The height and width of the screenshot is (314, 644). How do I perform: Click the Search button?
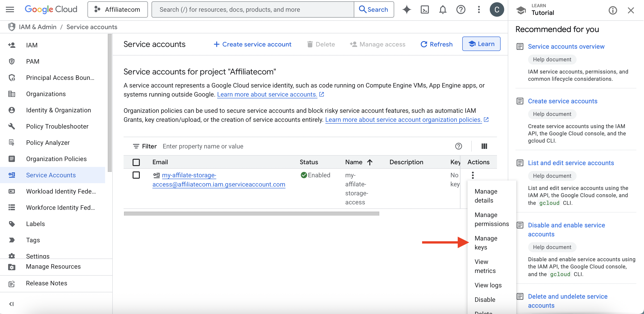[x=374, y=9]
